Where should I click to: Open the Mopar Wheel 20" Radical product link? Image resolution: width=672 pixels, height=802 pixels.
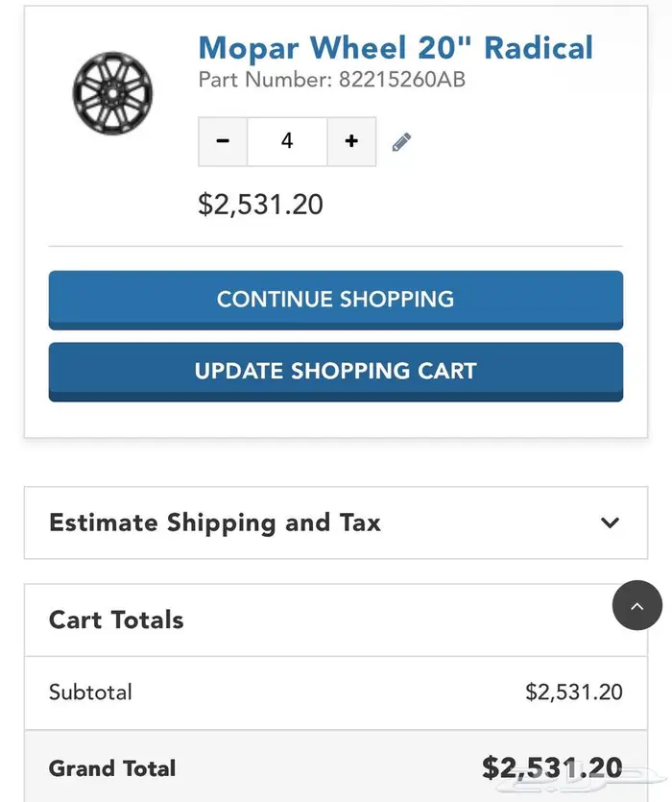click(x=395, y=48)
